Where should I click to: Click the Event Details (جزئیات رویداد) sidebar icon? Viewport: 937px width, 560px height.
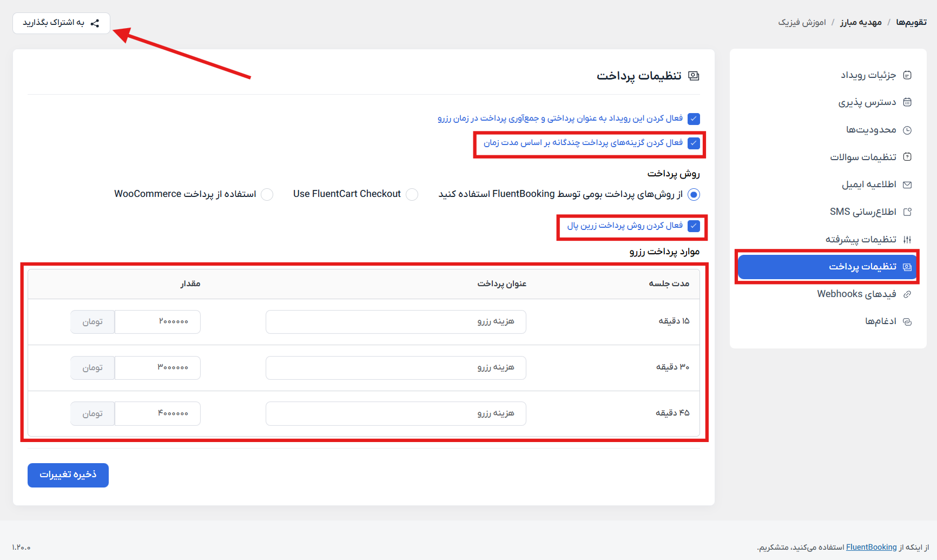907,75
